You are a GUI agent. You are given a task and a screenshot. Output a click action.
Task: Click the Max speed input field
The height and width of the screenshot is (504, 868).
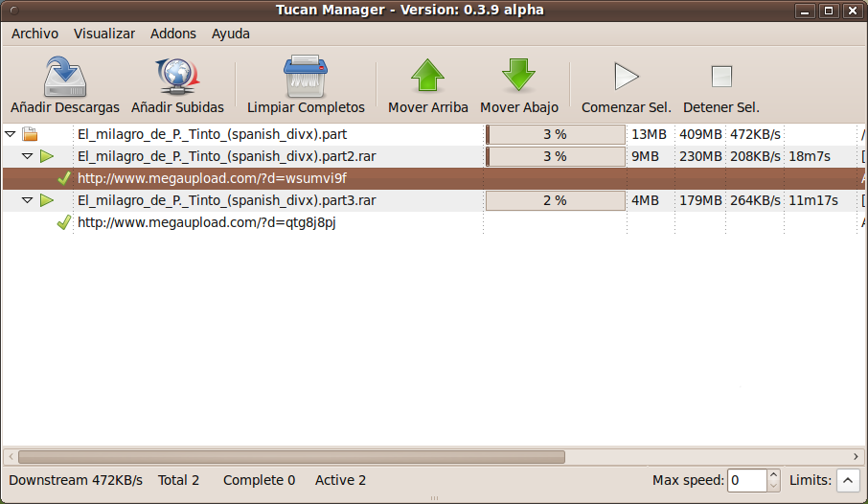[746, 480]
